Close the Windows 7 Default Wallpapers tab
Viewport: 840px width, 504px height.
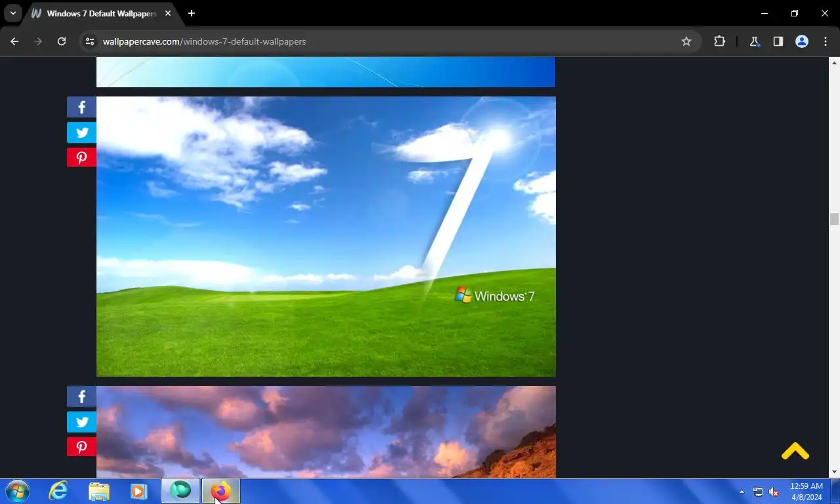tap(167, 13)
